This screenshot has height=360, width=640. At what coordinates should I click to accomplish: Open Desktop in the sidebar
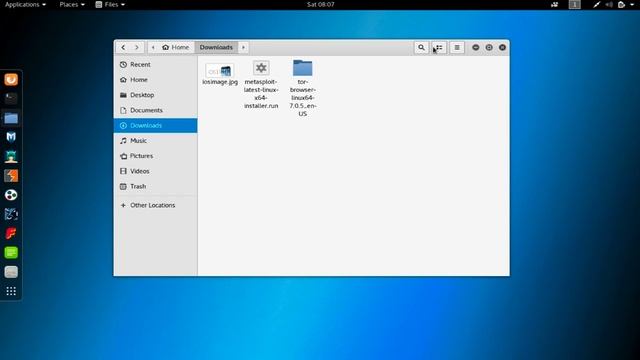(x=156, y=95)
